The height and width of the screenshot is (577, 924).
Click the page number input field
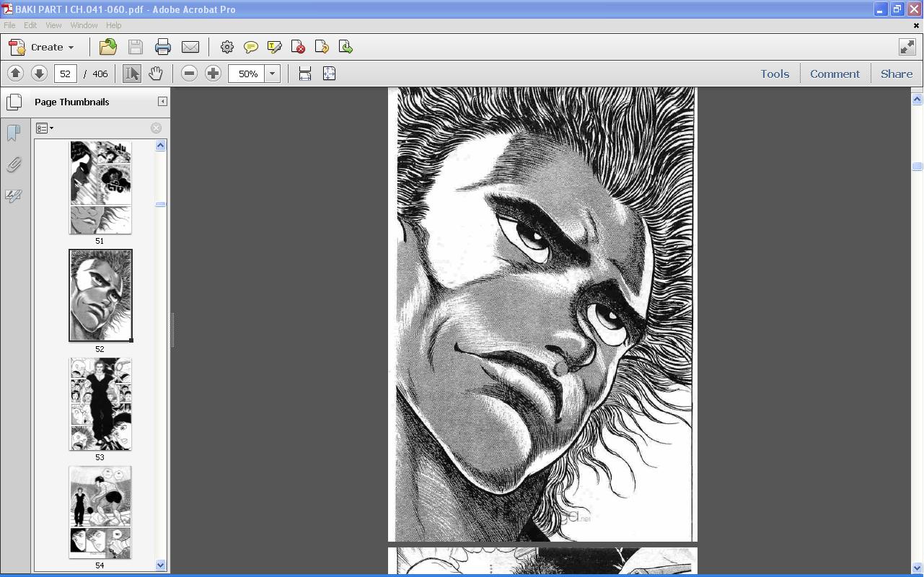point(66,74)
